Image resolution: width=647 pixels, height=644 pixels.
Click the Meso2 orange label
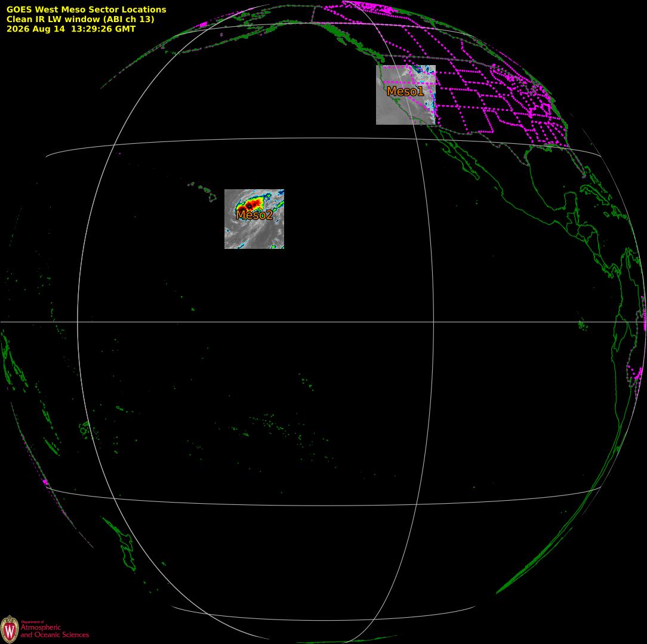254,214
